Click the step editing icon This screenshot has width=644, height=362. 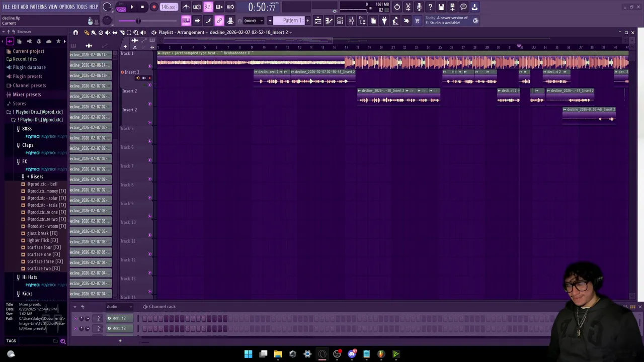click(208, 21)
